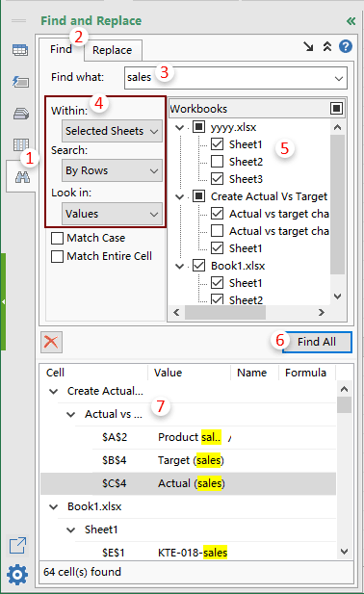
Task: Open the Column List sidebar icon
Action: 21,144
